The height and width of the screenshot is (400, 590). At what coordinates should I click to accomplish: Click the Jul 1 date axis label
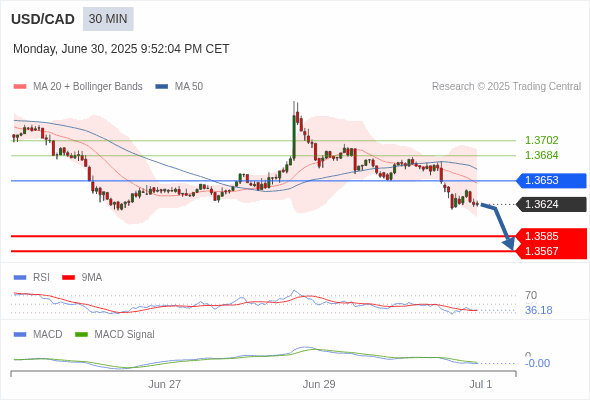point(481,384)
